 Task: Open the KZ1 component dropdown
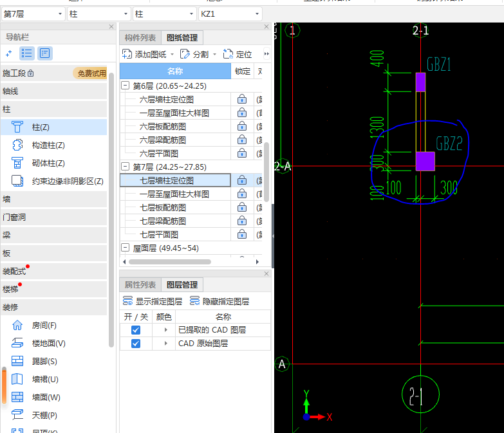230,14
